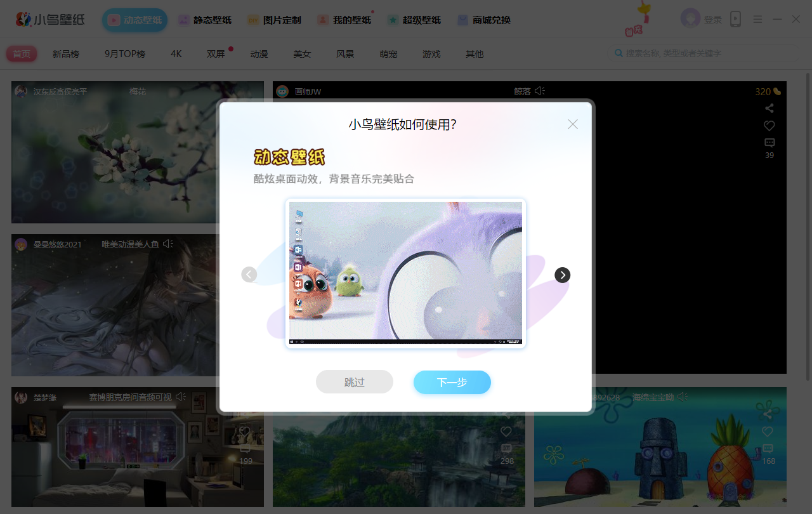Click the search magnifier icon

pos(619,53)
